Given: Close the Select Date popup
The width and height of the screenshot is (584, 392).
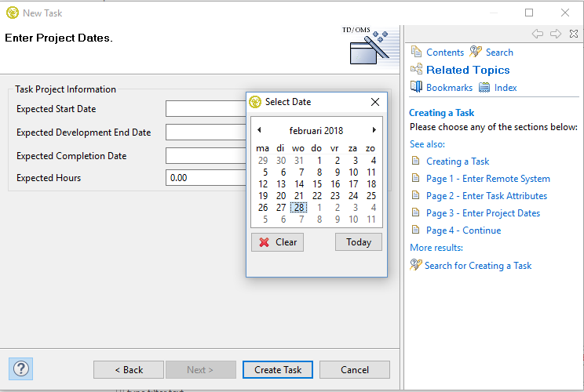Looking at the screenshot, I should click(x=375, y=102).
